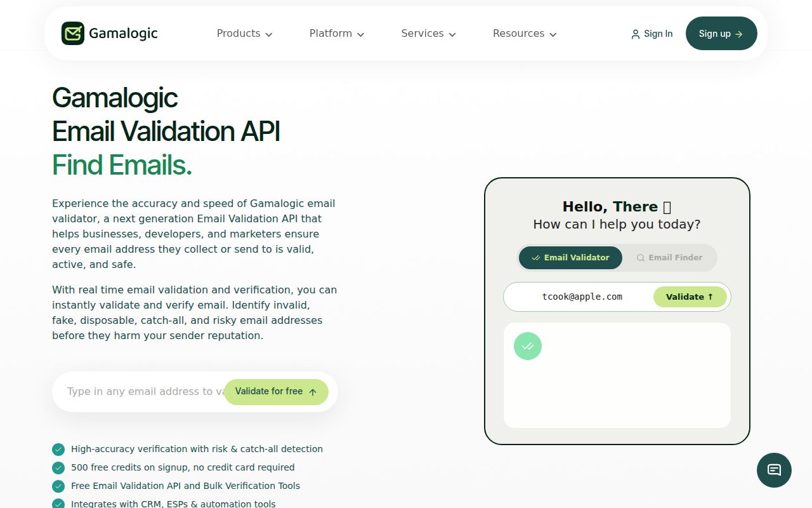This screenshot has width=812, height=508.
Task: Open the chat widget icon
Action: pos(774,470)
